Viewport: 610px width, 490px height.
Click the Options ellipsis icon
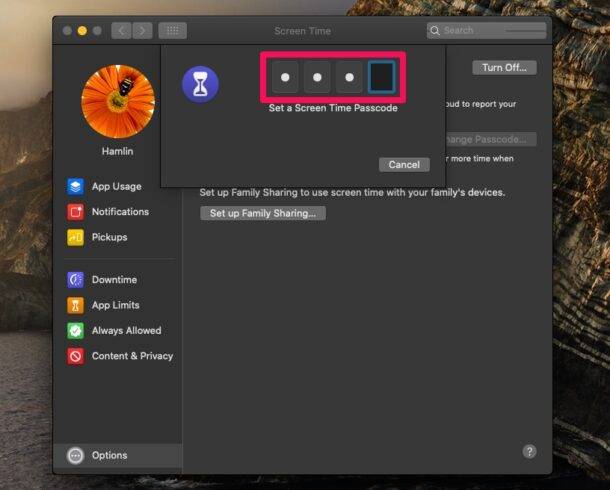[75, 455]
